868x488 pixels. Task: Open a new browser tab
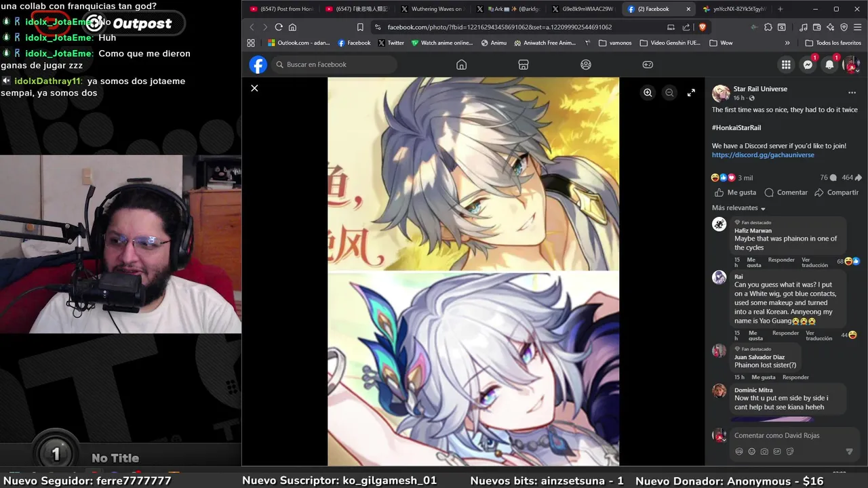tap(780, 9)
